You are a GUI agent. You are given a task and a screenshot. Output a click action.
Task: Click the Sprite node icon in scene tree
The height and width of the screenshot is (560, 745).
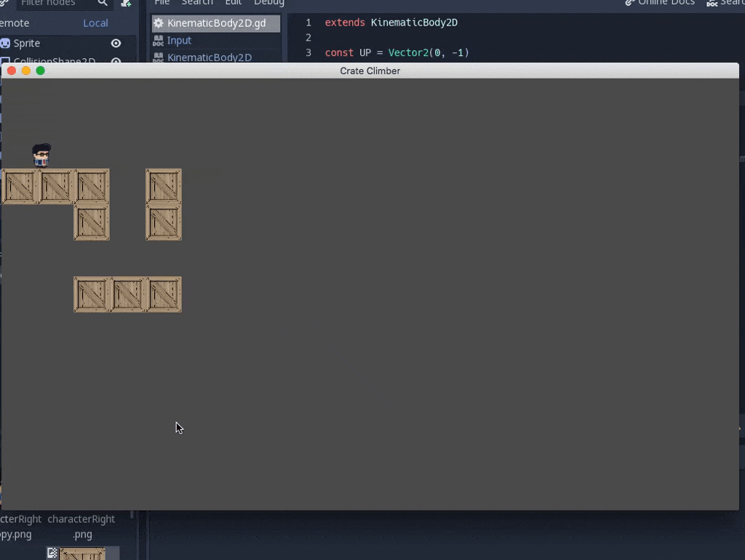[5, 44]
